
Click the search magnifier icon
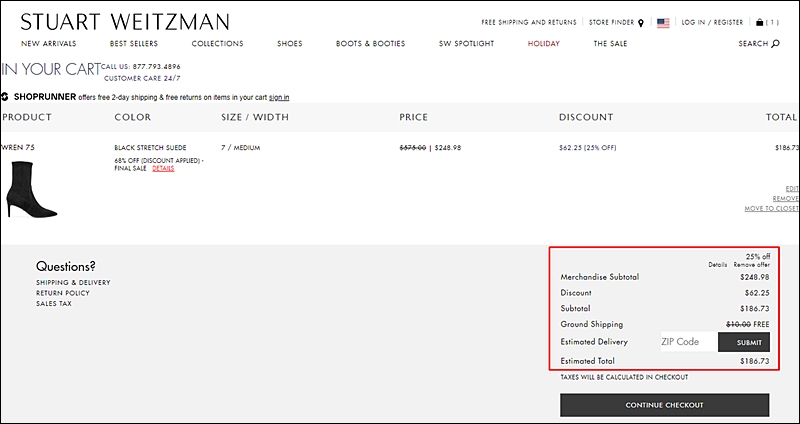coord(776,43)
